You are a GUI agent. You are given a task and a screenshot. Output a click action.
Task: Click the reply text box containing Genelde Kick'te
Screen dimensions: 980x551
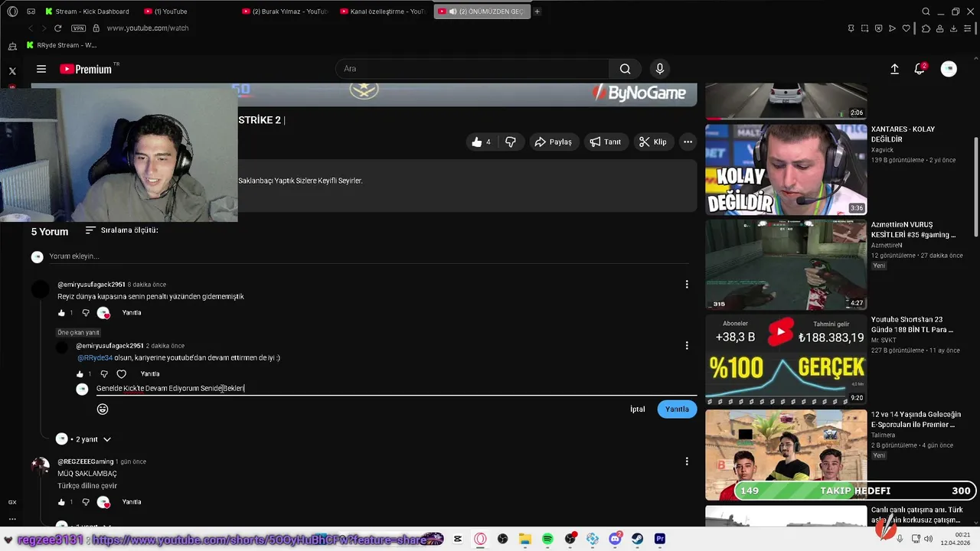(396, 389)
